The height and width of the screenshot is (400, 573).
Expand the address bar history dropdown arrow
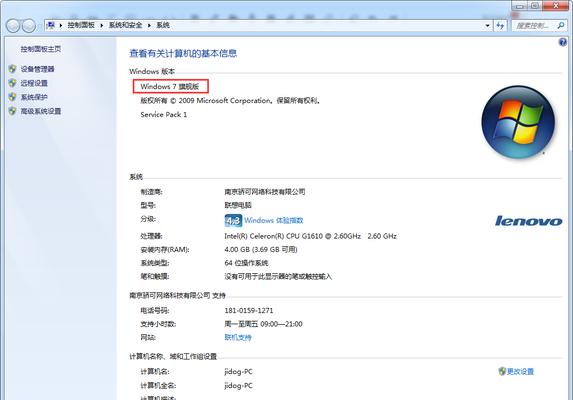pos(487,26)
